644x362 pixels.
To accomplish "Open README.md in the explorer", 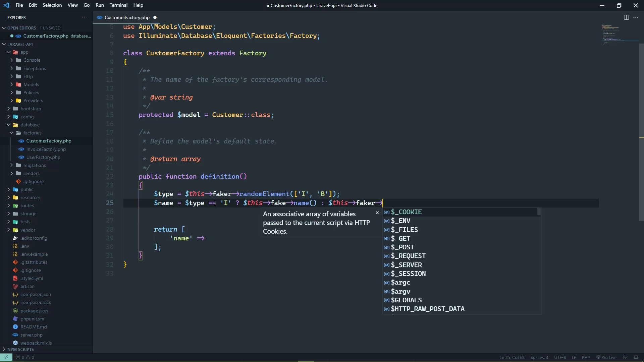I will point(34,327).
